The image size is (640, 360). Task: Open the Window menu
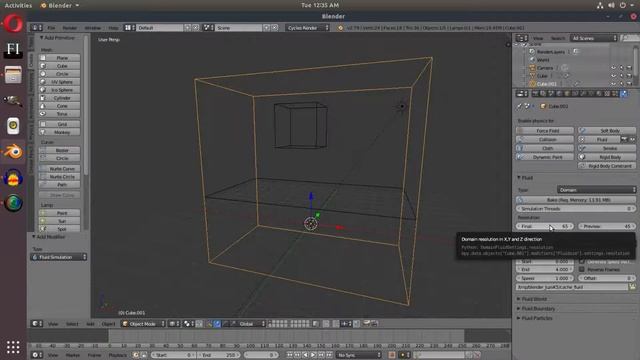(x=93, y=28)
